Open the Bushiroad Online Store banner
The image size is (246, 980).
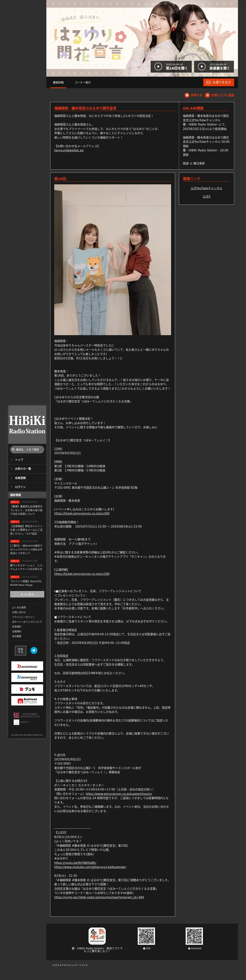coord(27,701)
